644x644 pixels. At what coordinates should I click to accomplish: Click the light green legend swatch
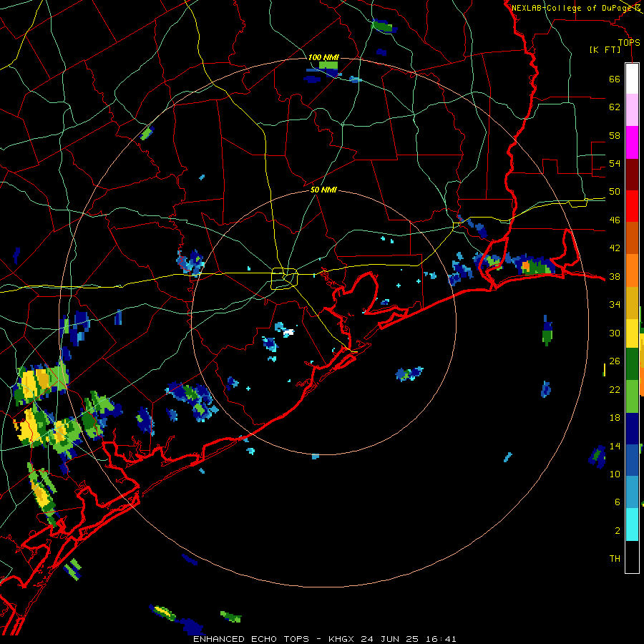tap(632, 396)
